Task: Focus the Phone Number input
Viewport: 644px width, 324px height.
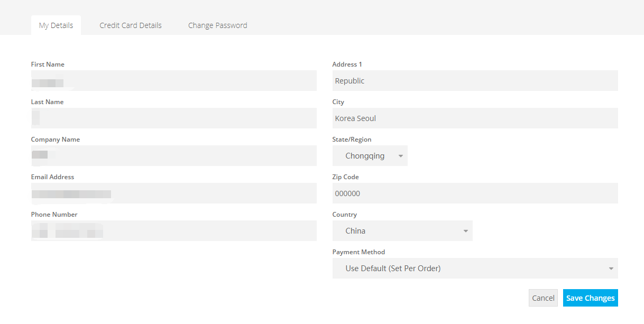Action: [174, 231]
